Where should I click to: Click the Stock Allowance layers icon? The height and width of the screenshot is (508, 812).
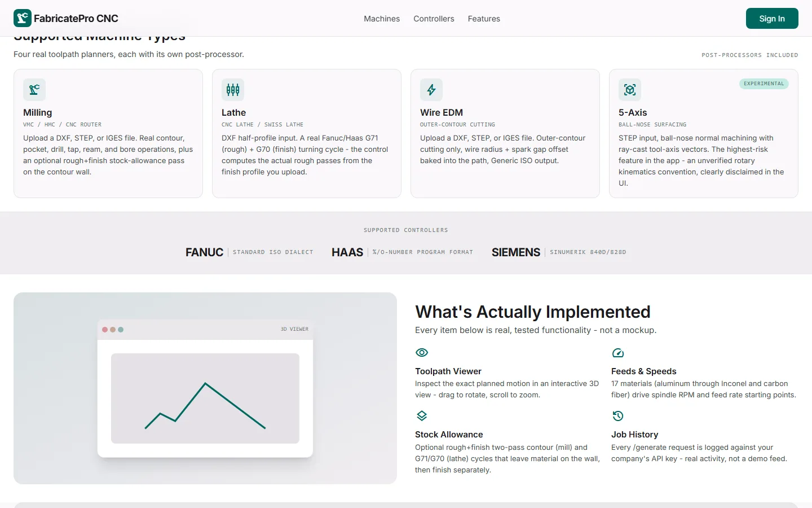pos(422,416)
